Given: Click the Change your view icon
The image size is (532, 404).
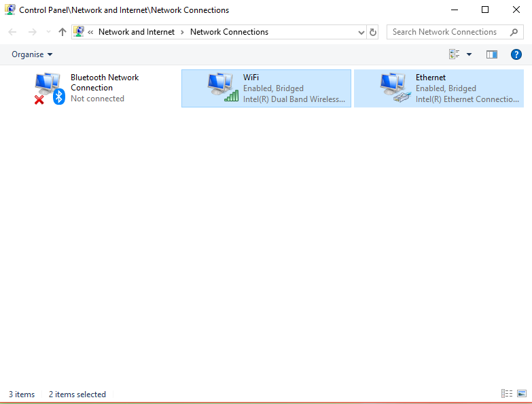Looking at the screenshot, I should [454, 54].
